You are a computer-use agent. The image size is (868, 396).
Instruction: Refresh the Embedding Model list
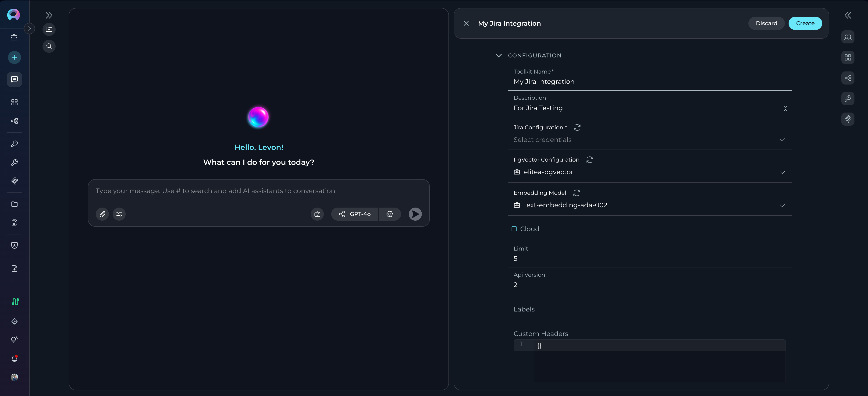577,193
